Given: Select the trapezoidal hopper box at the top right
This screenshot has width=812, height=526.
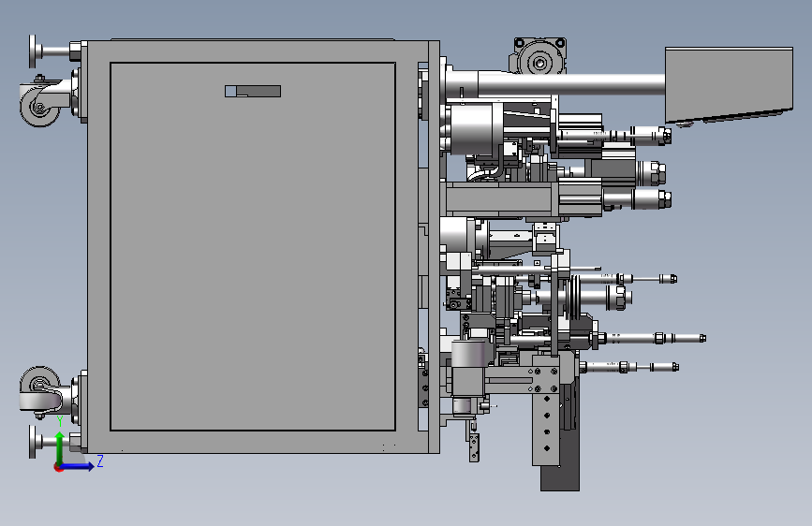Looking at the screenshot, I should click(x=729, y=84).
